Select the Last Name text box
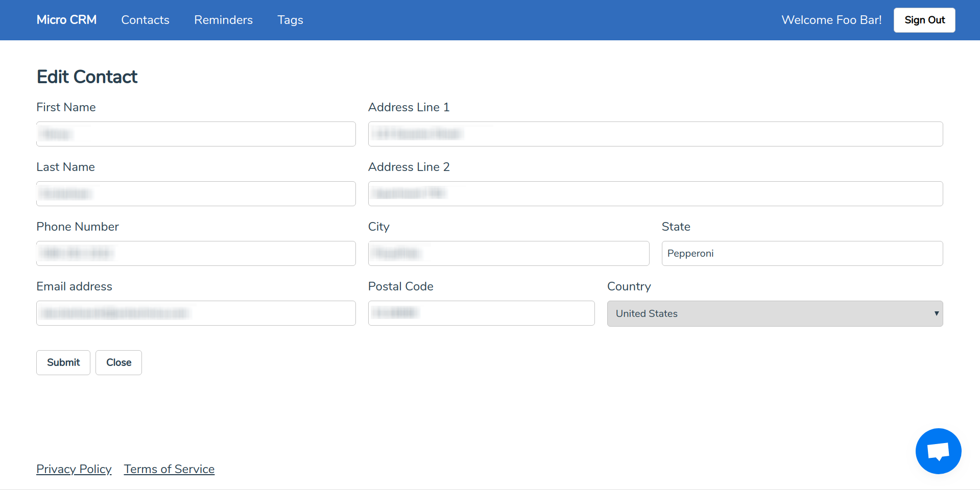 pyautogui.click(x=196, y=193)
